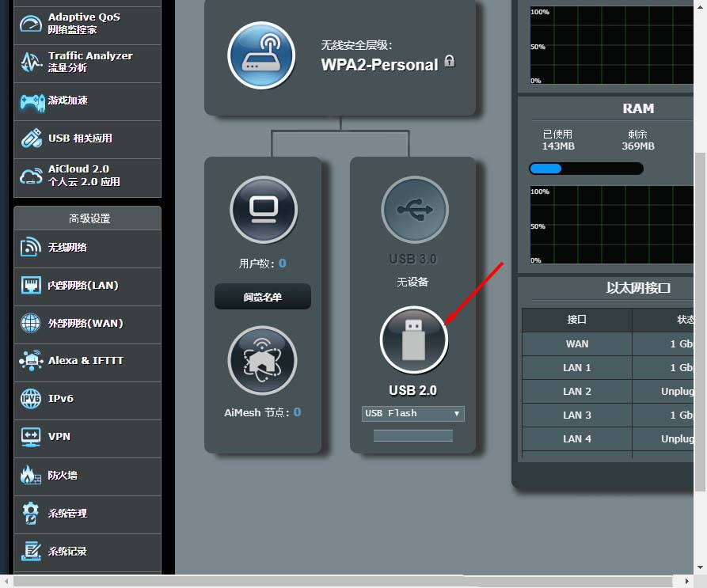707x588 pixels.
Task: Click the AiMesh 节点 count value
Action: tap(297, 412)
